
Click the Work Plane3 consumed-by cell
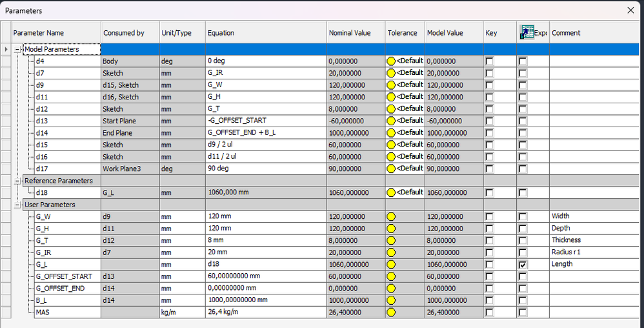click(130, 169)
